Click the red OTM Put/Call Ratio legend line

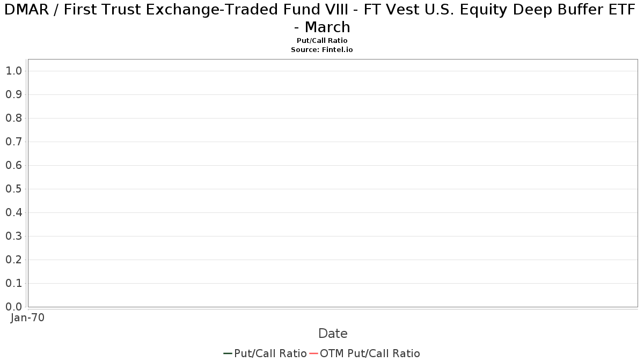coord(313,353)
